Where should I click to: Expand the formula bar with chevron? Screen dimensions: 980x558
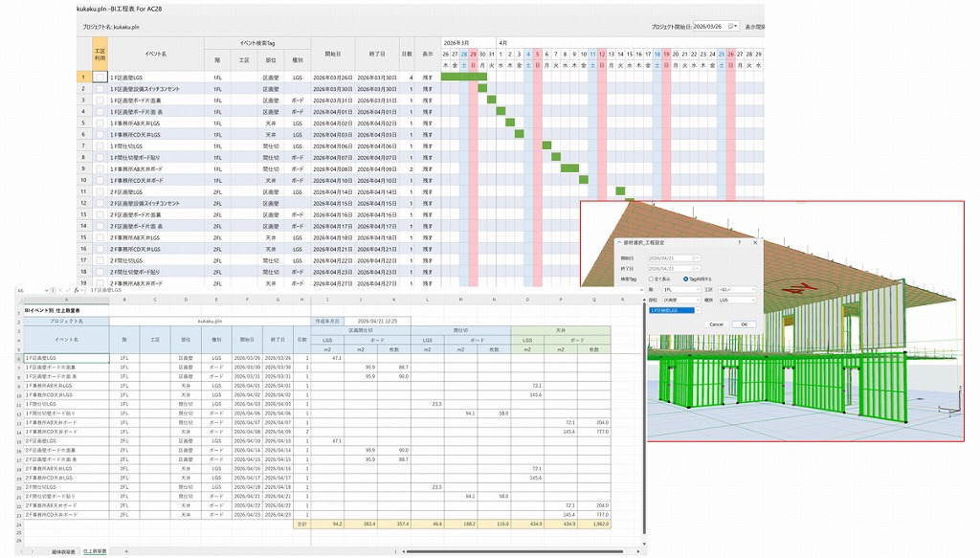pos(640,291)
